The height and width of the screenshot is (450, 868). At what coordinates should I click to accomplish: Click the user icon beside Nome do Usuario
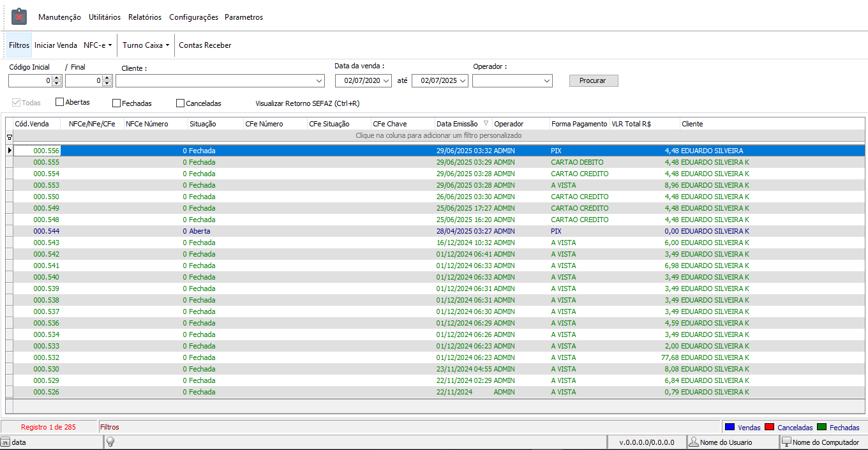click(x=693, y=442)
